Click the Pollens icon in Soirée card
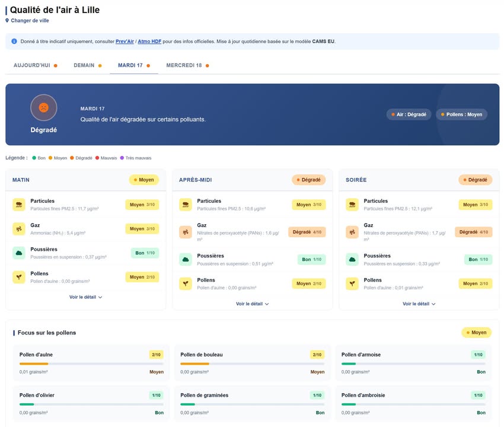Screen dimensions: 504x427 pyautogui.click(x=352, y=283)
